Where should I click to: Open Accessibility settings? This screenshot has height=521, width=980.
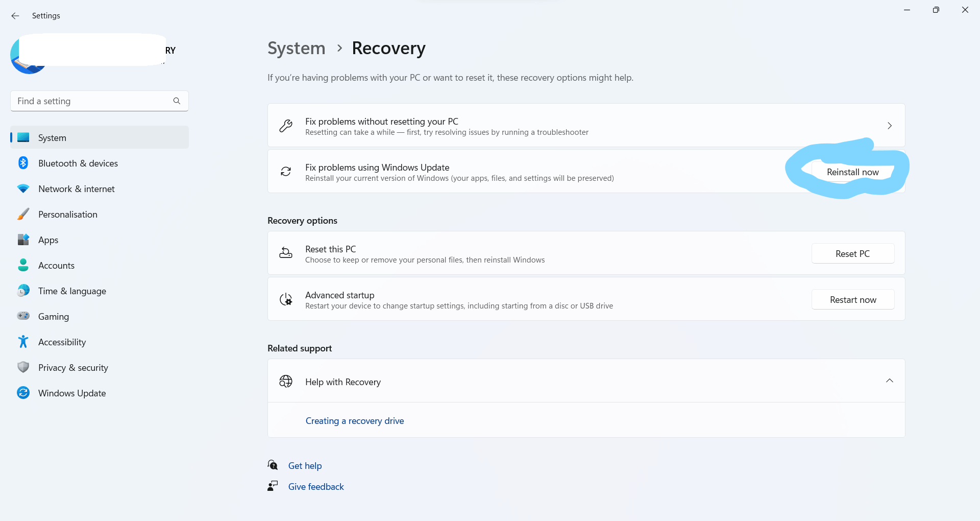[x=100, y=342]
